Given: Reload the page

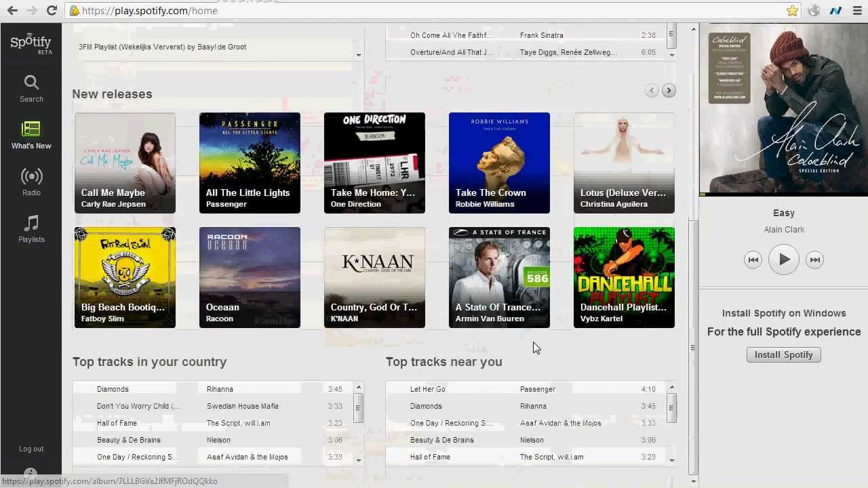Looking at the screenshot, I should click(52, 10).
